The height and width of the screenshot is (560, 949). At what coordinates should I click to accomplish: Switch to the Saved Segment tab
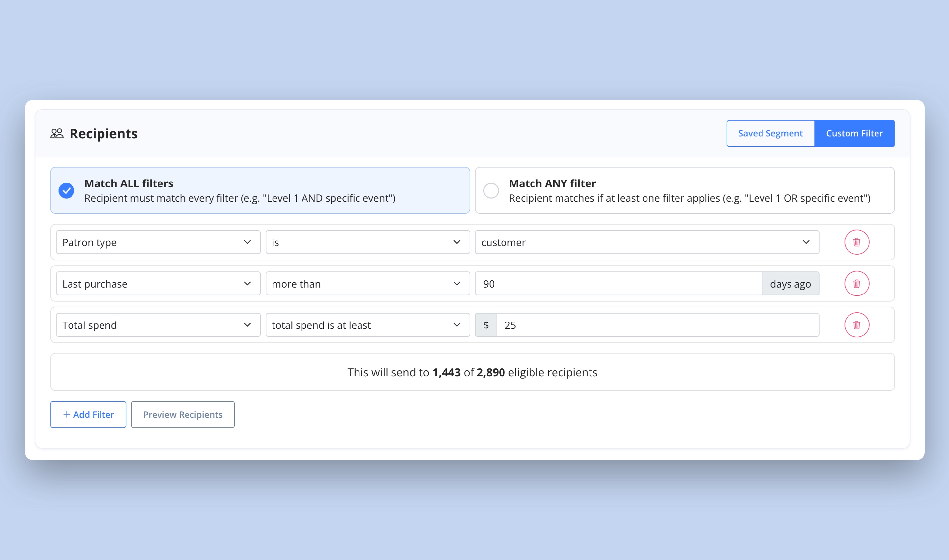[770, 133]
